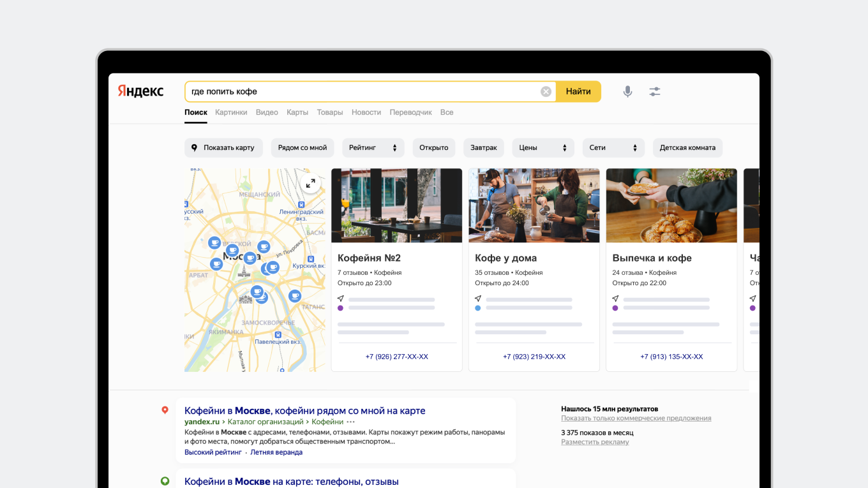This screenshot has height=488, width=868.
Task: Click the Кофе у дома photo
Action: point(534,205)
